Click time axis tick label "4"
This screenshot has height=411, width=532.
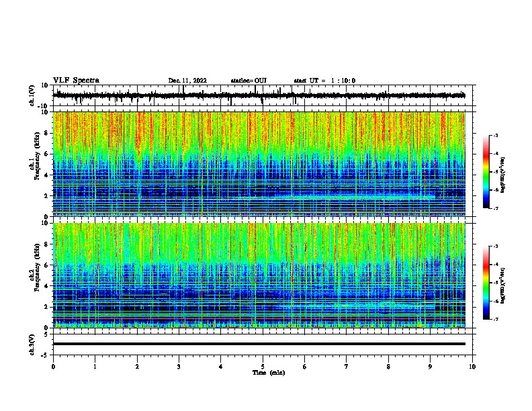point(221,367)
